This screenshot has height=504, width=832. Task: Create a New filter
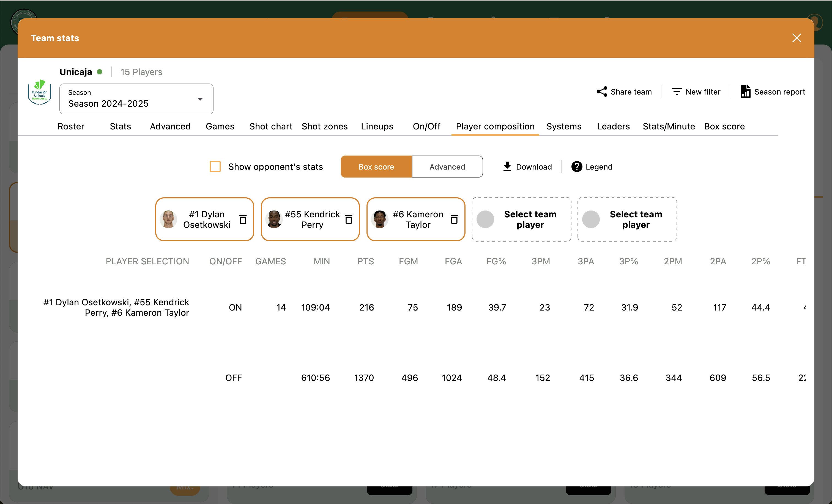pyautogui.click(x=696, y=92)
